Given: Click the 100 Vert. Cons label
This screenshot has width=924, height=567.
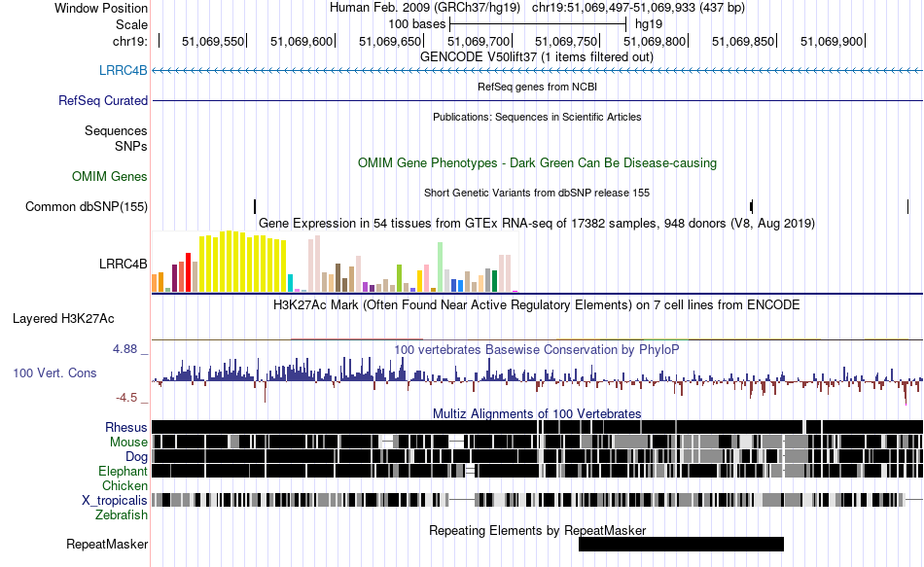Looking at the screenshot, I should coord(54,373).
